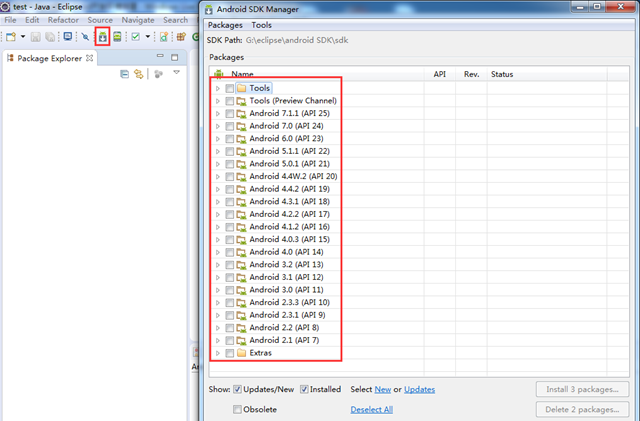Expand the Android 4.0.3 (API 15) node
The width and height of the screenshot is (640, 421).
[x=218, y=240]
